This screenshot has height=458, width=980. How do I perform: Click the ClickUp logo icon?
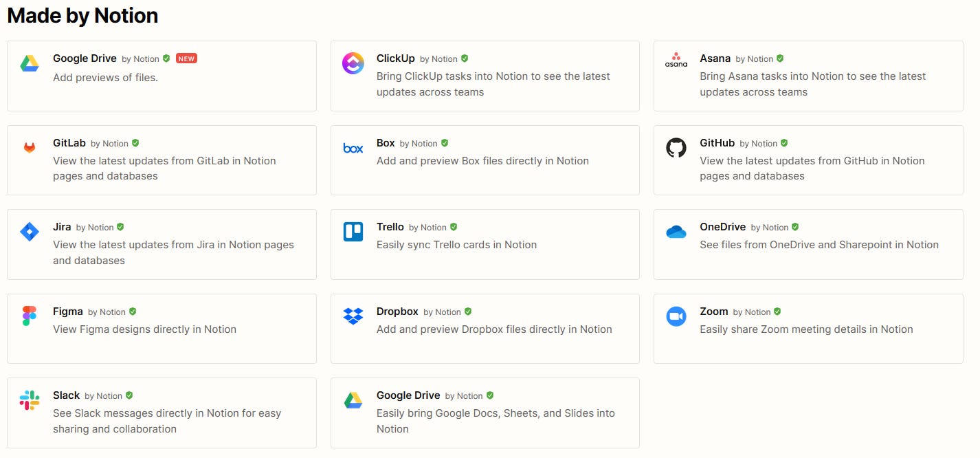coord(353,63)
